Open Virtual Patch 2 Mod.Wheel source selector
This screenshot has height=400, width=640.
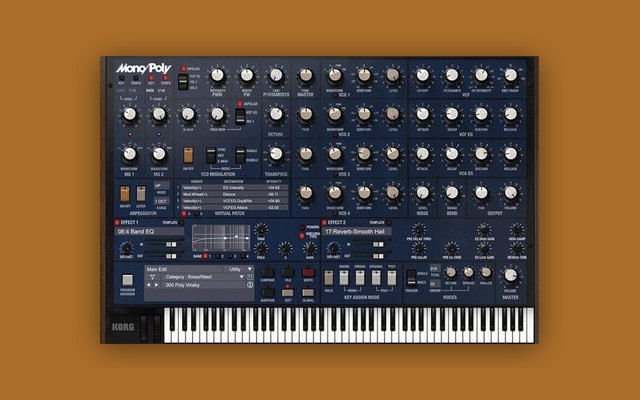click(196, 194)
